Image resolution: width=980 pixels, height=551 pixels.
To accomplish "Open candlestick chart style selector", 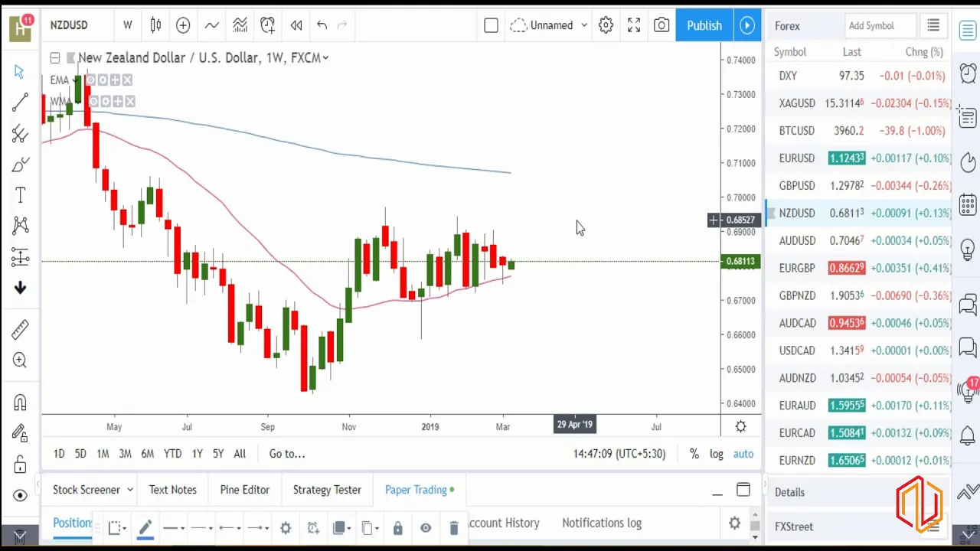I will [x=155, y=25].
